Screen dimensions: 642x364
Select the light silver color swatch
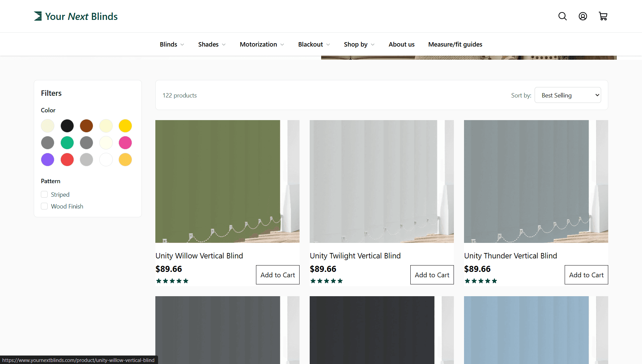(86, 160)
